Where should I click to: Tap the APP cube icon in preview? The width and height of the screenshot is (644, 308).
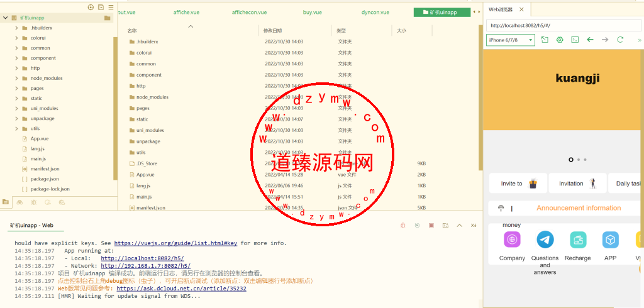tap(610, 239)
